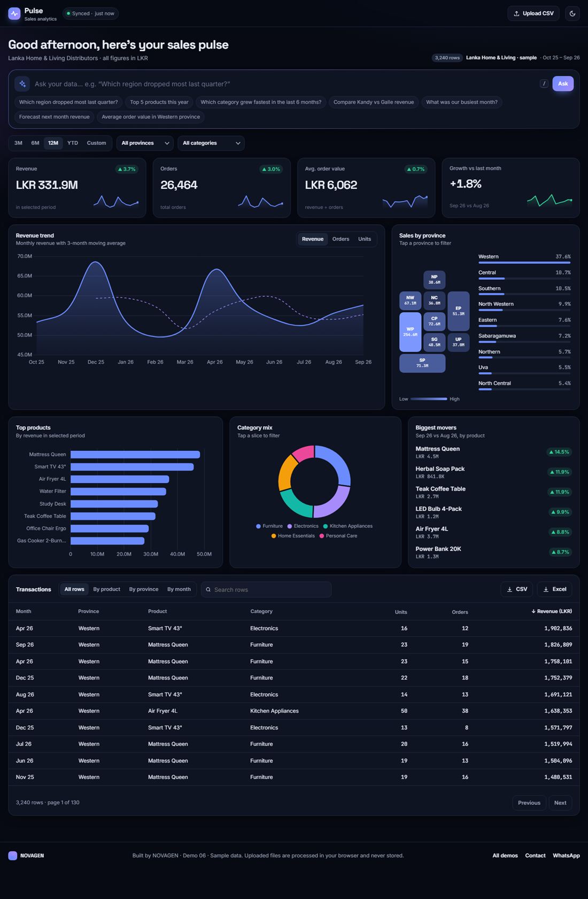The image size is (588, 899).
Task: Open the By month tab
Action: (x=179, y=589)
